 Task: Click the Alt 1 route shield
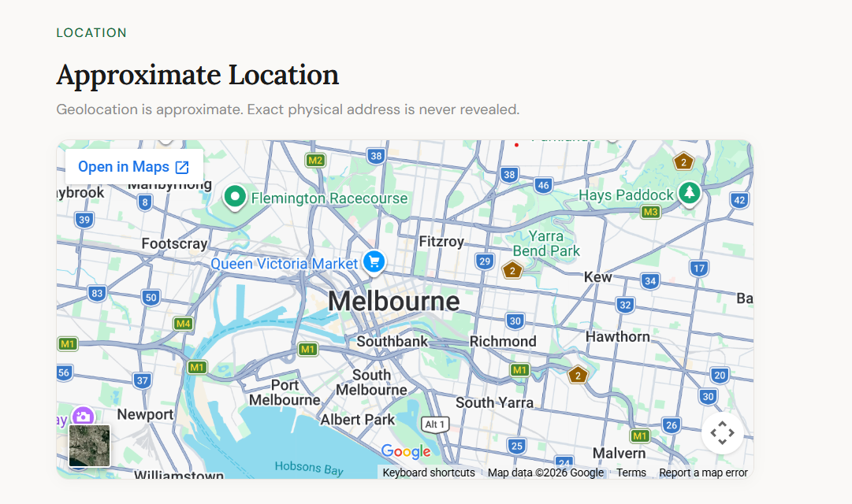click(x=435, y=424)
